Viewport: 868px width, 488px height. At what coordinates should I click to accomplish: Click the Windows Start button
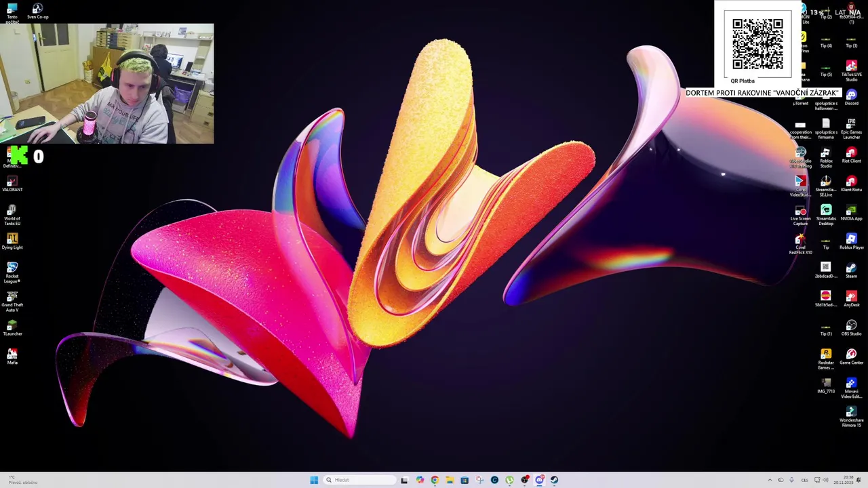[x=314, y=480]
